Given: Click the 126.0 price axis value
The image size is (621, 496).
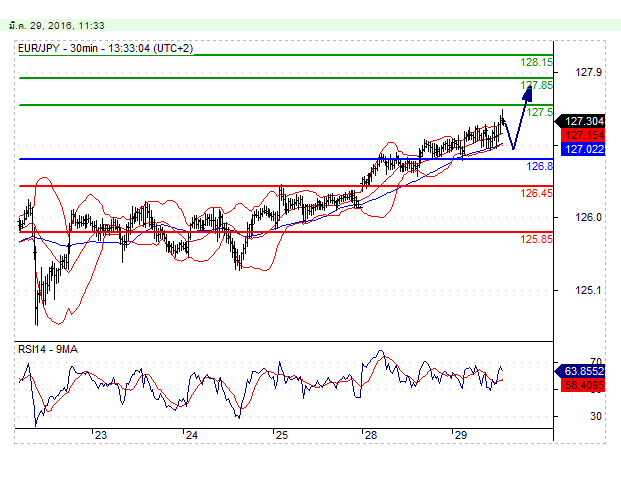Looking at the screenshot, I should pos(588,217).
